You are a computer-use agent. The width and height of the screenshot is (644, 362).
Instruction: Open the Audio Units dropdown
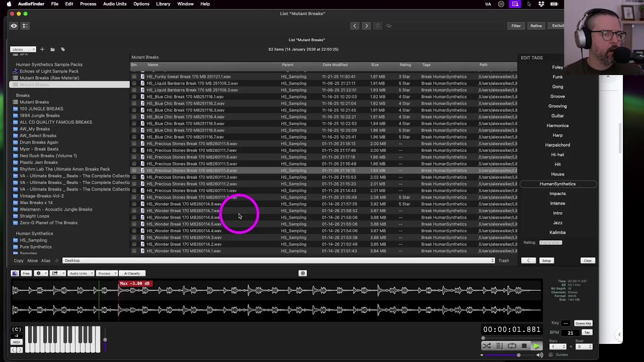[80, 273]
